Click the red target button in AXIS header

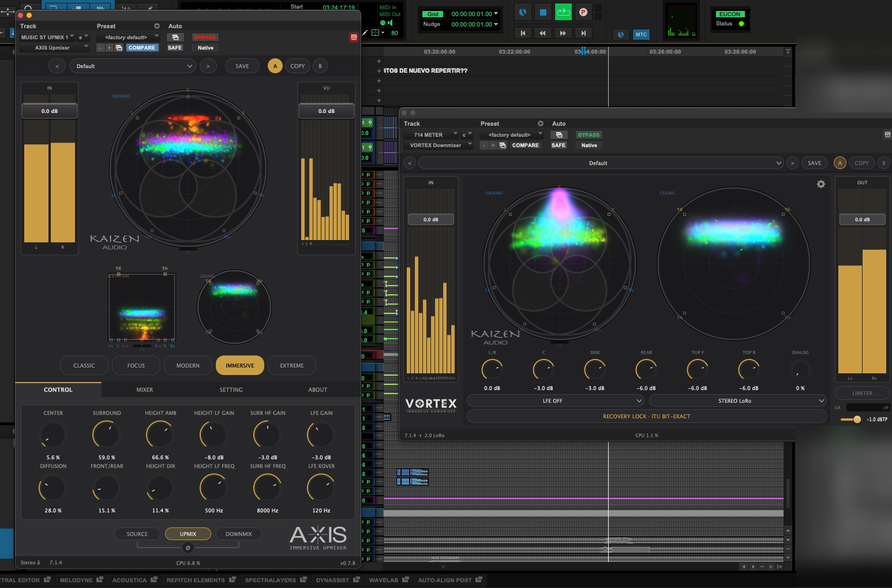click(354, 37)
